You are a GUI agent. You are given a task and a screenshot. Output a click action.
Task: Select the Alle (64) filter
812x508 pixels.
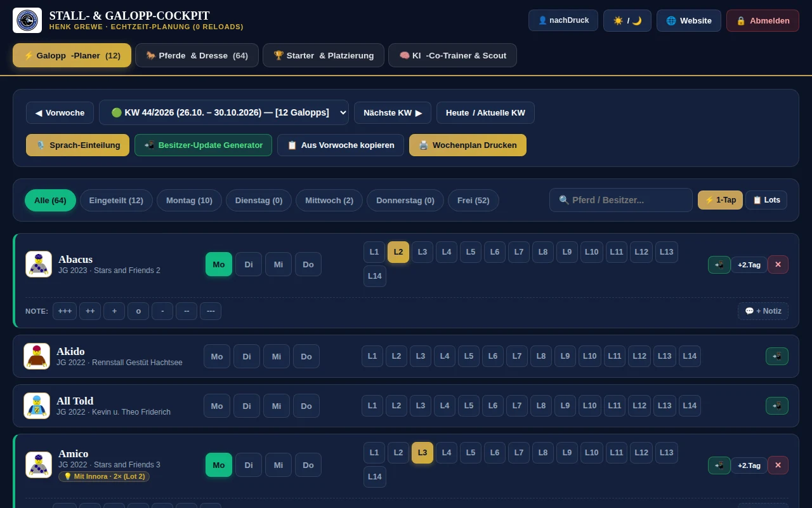coord(50,201)
